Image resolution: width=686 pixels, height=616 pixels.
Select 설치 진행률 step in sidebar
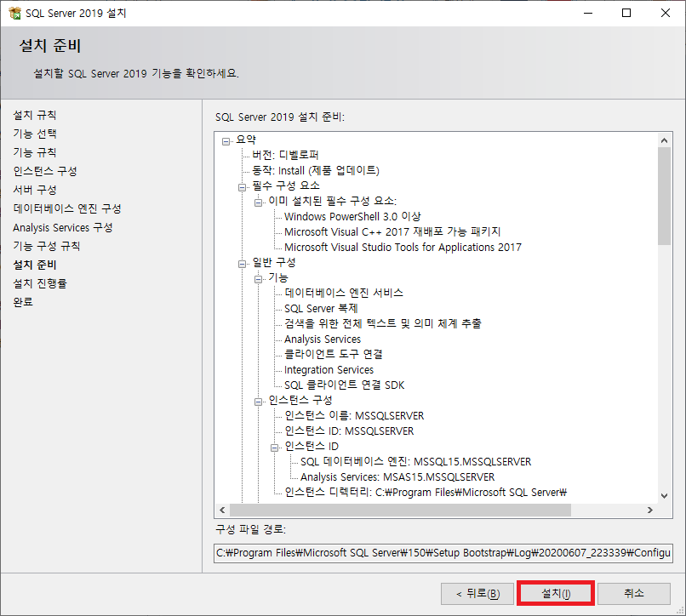(x=40, y=283)
